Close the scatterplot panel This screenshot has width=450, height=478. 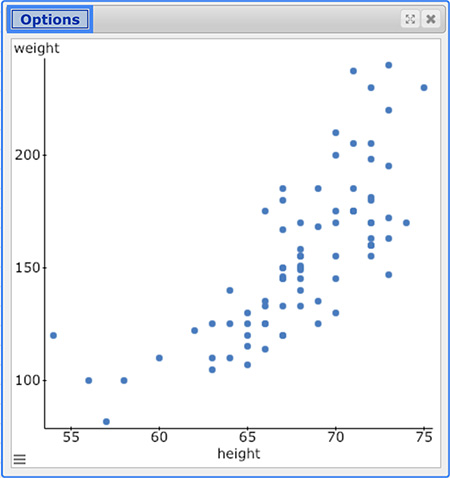(431, 19)
